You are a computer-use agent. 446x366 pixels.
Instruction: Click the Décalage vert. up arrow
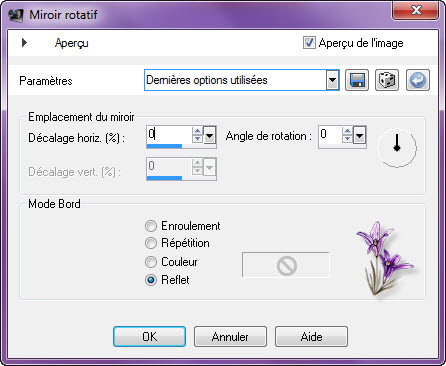[x=197, y=163]
